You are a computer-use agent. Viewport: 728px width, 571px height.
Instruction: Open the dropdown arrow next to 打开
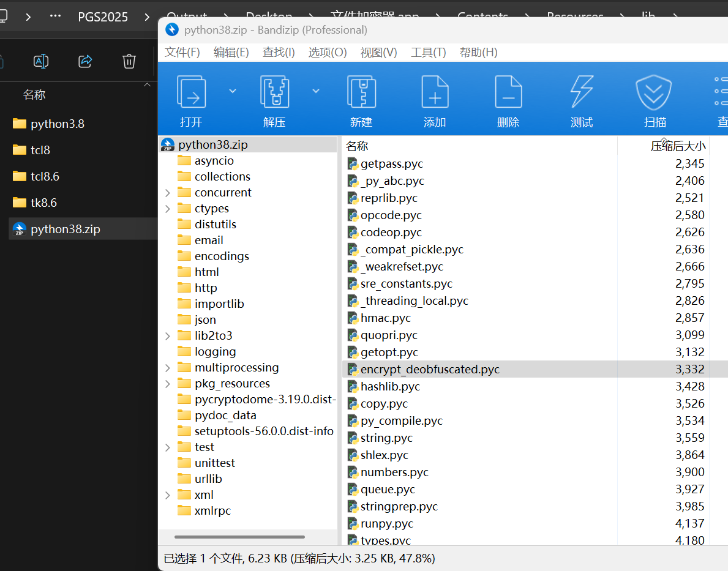[x=233, y=91]
